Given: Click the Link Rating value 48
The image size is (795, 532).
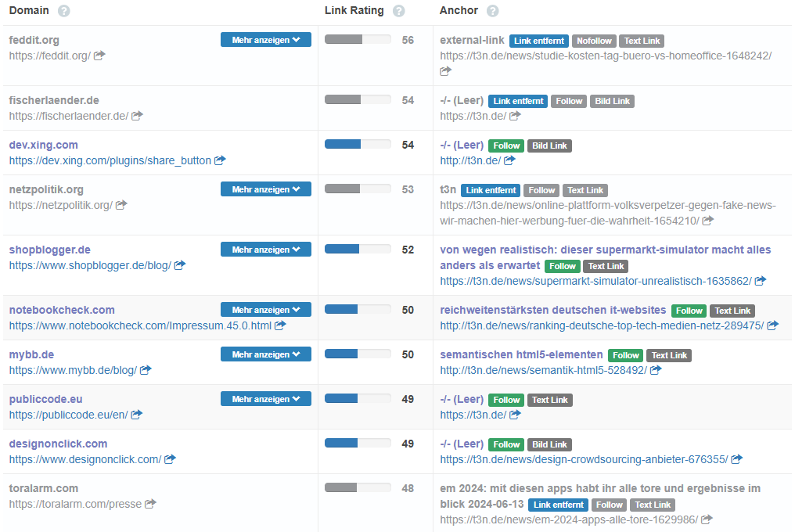Looking at the screenshot, I should click(x=408, y=488).
